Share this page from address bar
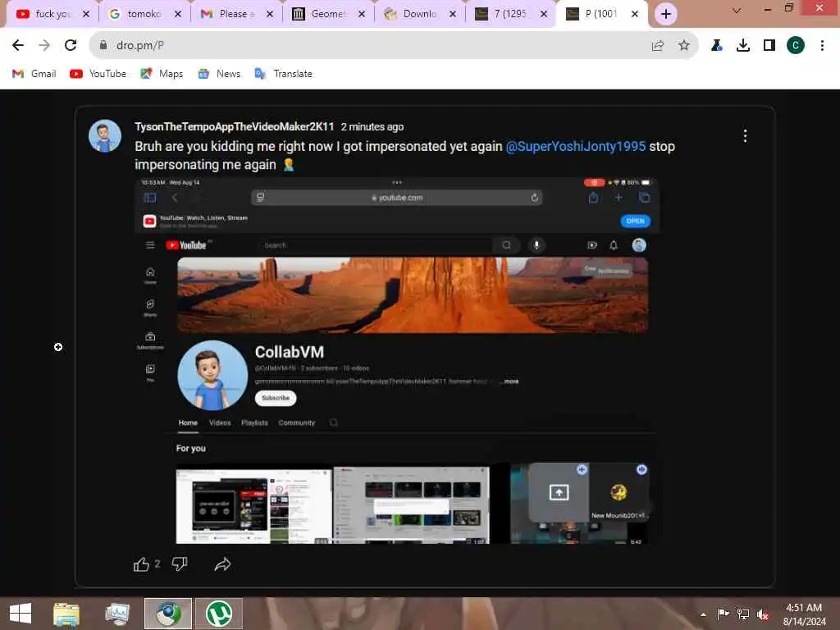This screenshot has height=630, width=840. (x=657, y=46)
